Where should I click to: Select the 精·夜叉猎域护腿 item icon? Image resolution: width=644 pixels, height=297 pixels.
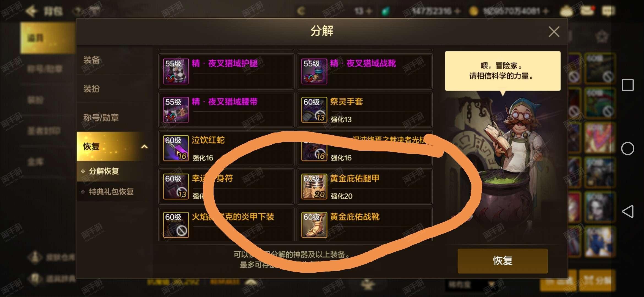pyautogui.click(x=176, y=71)
